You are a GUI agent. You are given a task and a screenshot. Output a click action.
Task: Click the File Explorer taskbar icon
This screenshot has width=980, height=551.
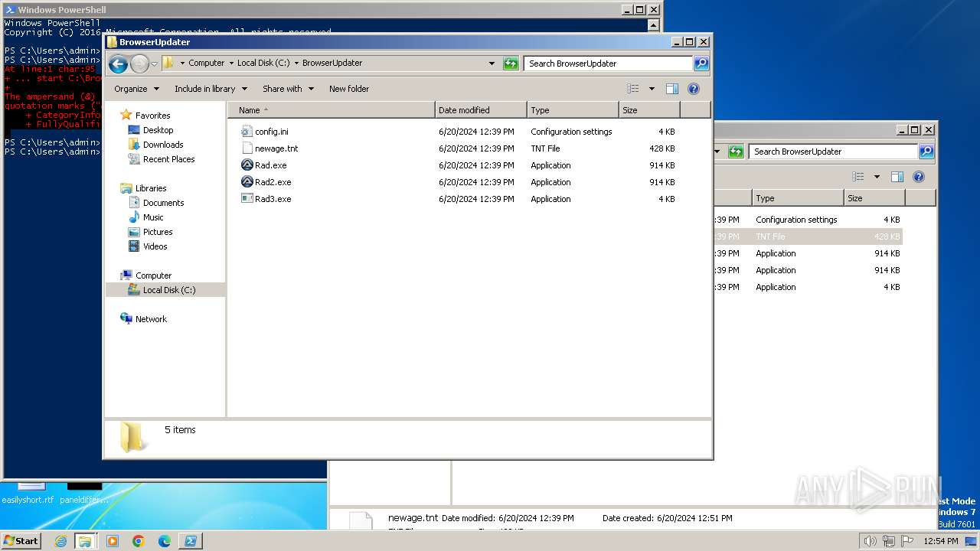coord(85,541)
